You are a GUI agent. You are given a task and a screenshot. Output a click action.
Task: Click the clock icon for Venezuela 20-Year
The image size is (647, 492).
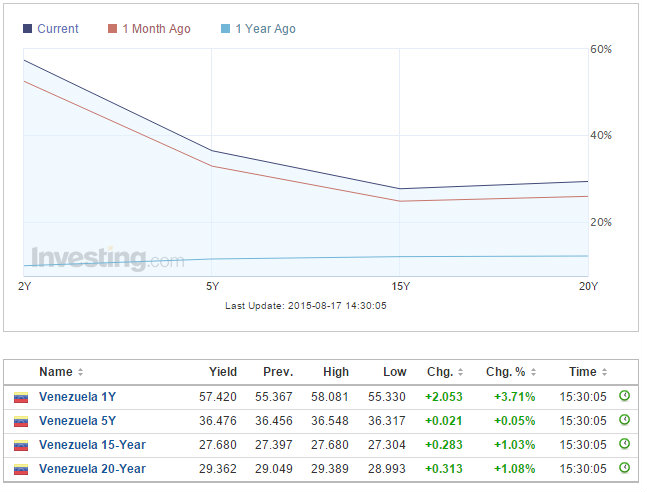624,467
